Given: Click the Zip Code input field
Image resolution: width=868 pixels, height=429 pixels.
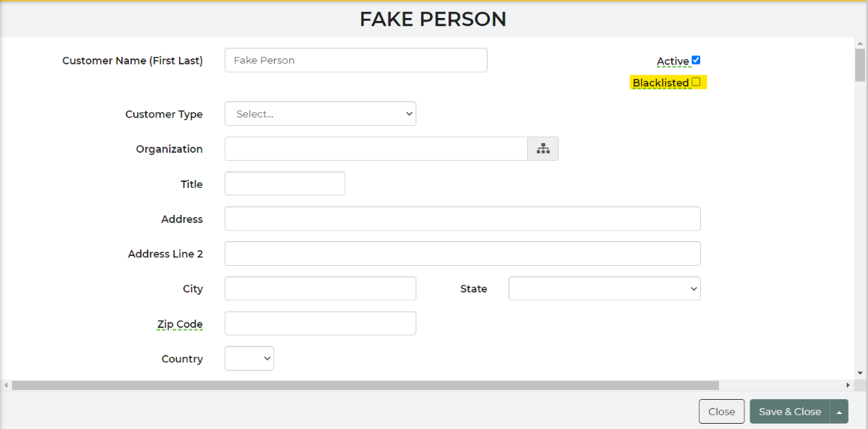Looking at the screenshot, I should point(321,323).
